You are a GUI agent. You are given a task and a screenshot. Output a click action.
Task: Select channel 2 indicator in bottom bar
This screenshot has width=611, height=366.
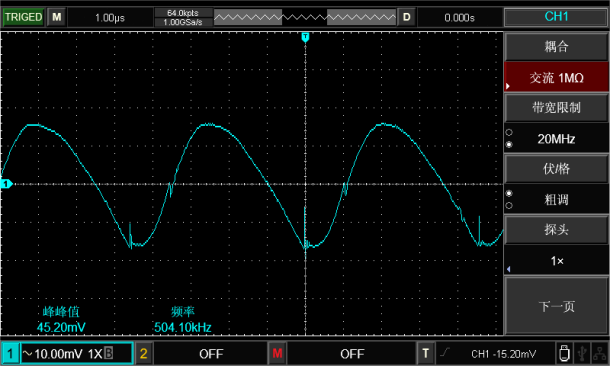tap(143, 354)
